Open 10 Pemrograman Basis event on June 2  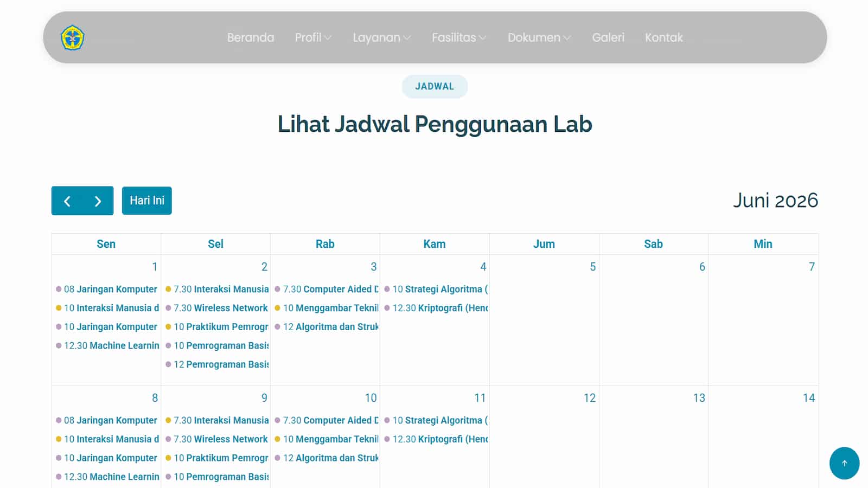[216, 345]
